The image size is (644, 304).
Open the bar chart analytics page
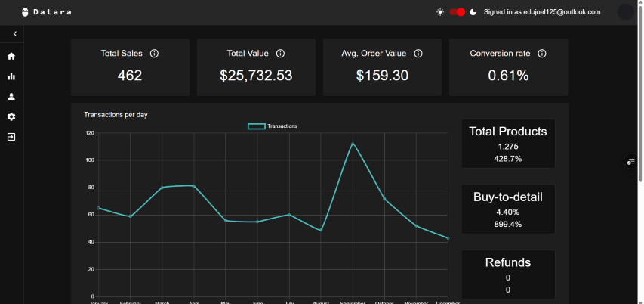(x=11, y=76)
